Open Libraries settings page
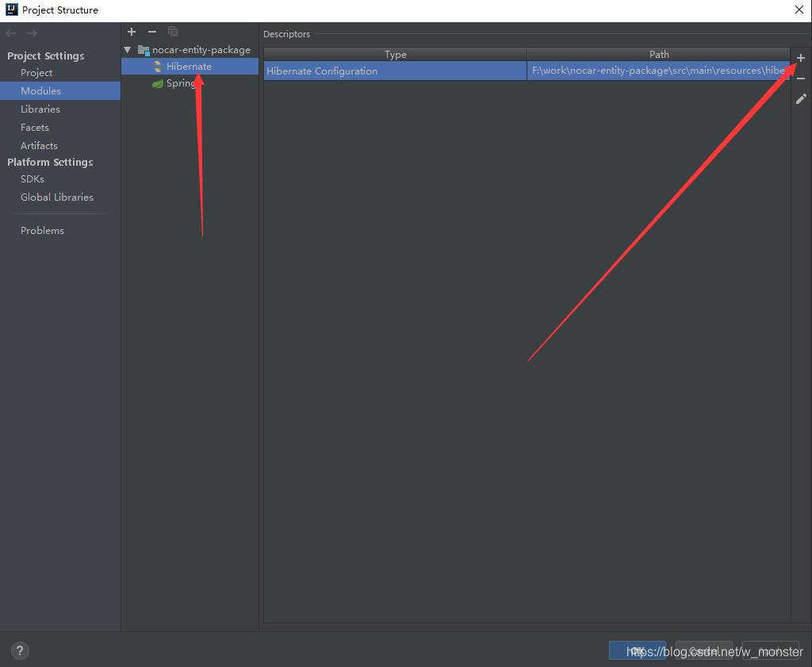812x667 pixels. coord(40,109)
